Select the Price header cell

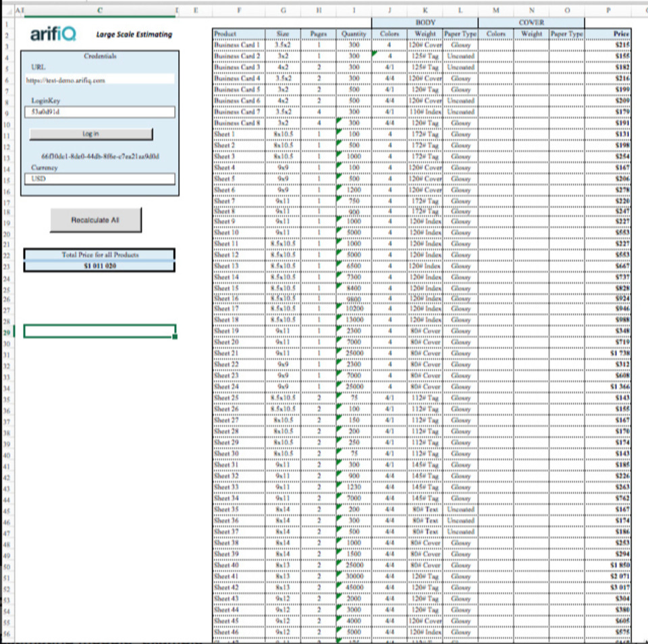609,33
